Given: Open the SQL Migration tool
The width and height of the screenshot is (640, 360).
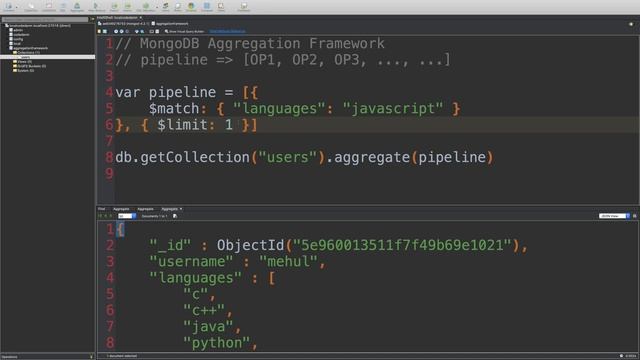Looking at the screenshot, I should 146,6.
